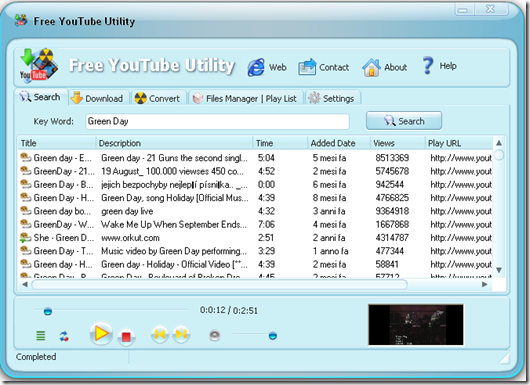Open the Web link with Internet Explorer icon
This screenshot has width=530, height=385.
tap(267, 67)
